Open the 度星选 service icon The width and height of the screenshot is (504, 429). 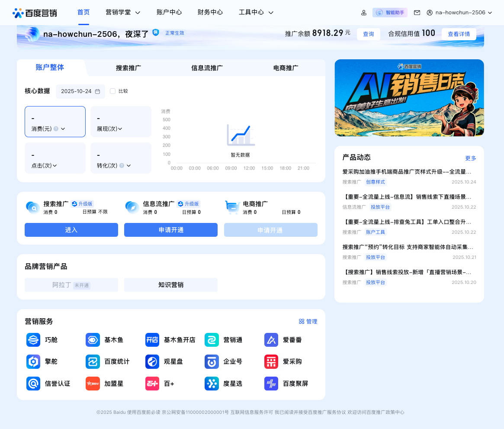[x=212, y=383]
